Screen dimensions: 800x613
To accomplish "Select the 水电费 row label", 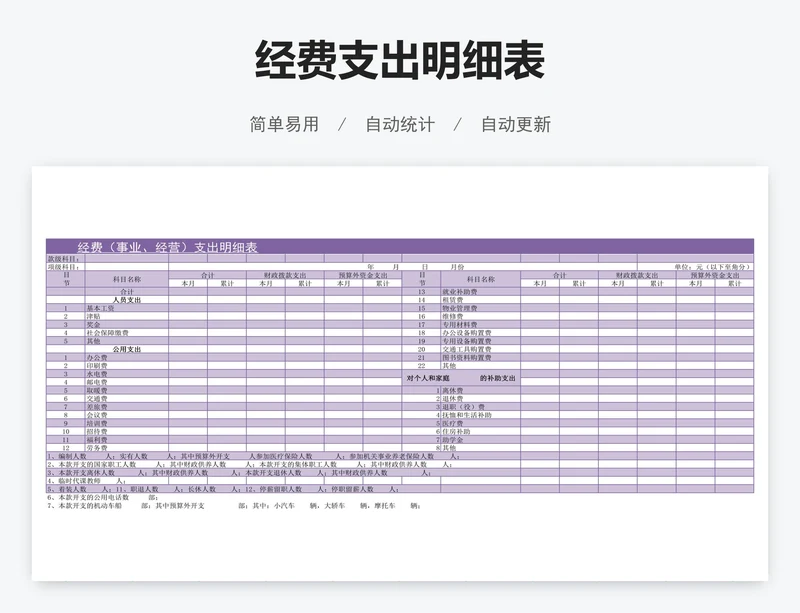I will [x=97, y=374].
